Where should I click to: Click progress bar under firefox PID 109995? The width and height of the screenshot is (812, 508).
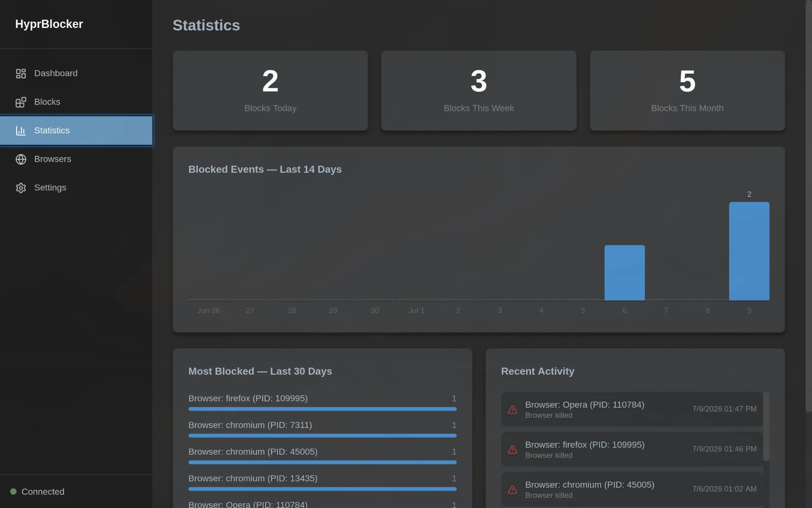click(x=322, y=409)
